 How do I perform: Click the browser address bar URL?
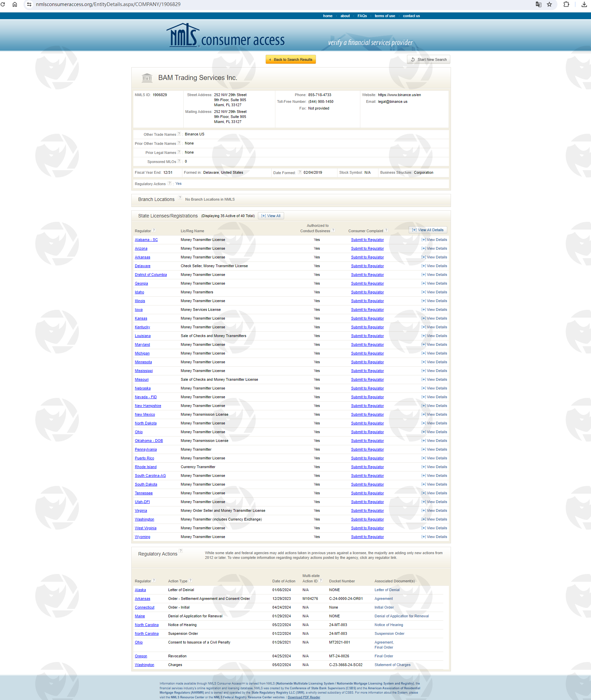108,4
